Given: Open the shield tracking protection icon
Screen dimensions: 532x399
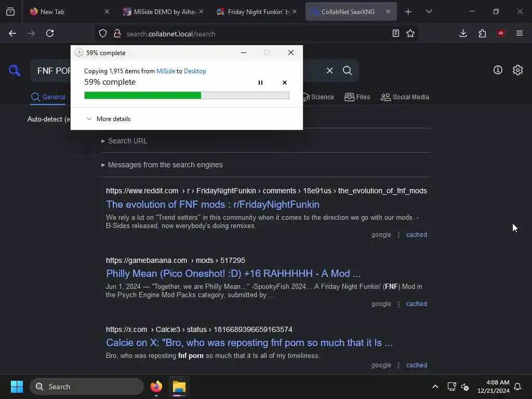Looking at the screenshot, I should (x=103, y=33).
